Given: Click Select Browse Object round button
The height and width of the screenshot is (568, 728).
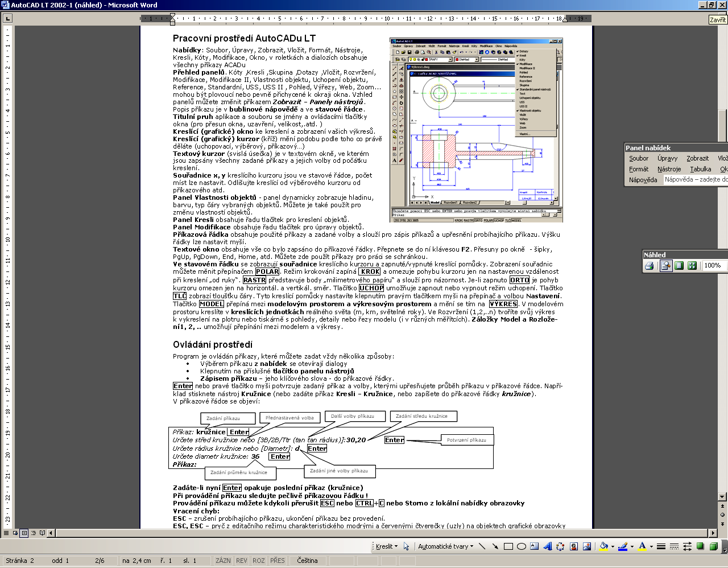Looking at the screenshot, I should point(723,515).
